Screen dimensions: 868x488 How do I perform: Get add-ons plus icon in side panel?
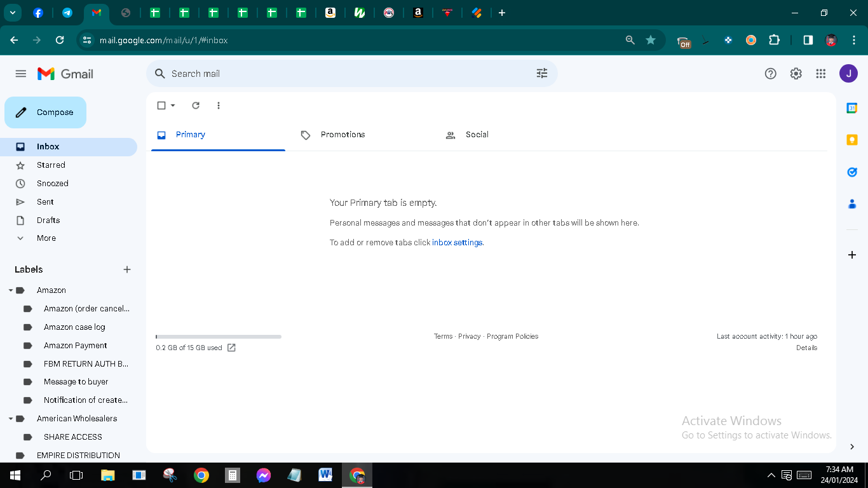(x=852, y=255)
